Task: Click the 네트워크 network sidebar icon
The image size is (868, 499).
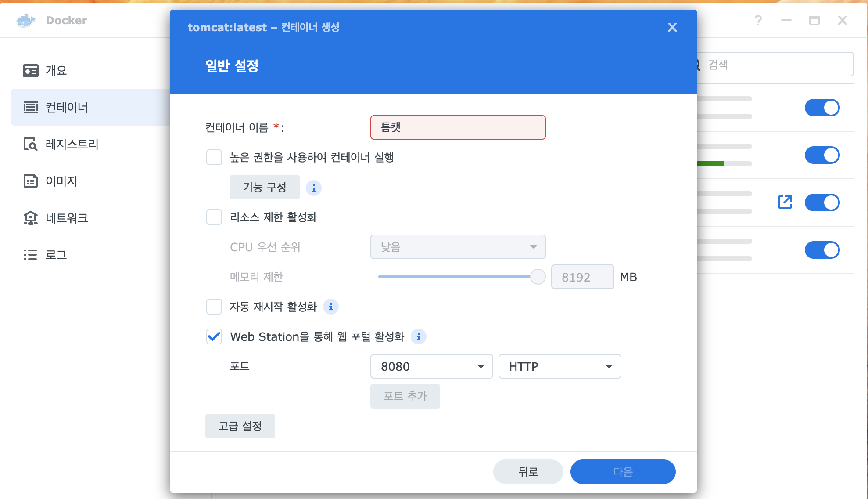Action: point(30,218)
